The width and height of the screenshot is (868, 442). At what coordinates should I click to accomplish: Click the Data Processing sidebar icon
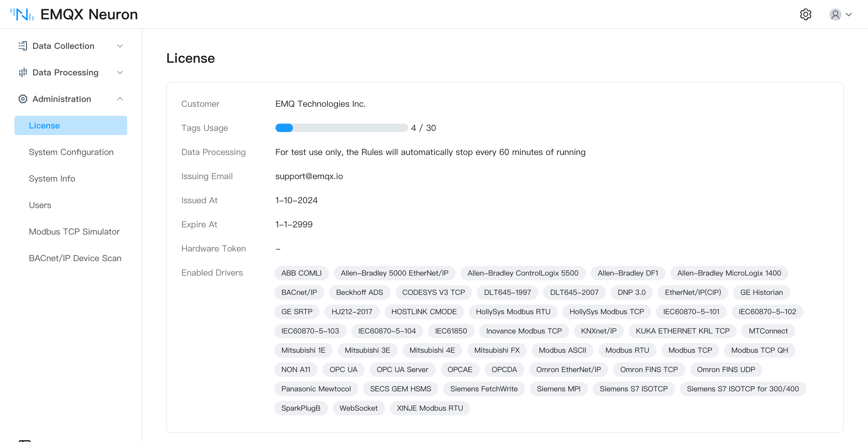coord(23,72)
